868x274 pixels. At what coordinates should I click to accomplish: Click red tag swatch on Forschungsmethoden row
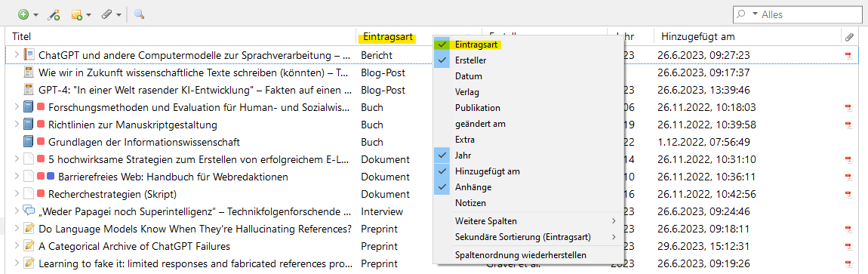click(x=41, y=107)
